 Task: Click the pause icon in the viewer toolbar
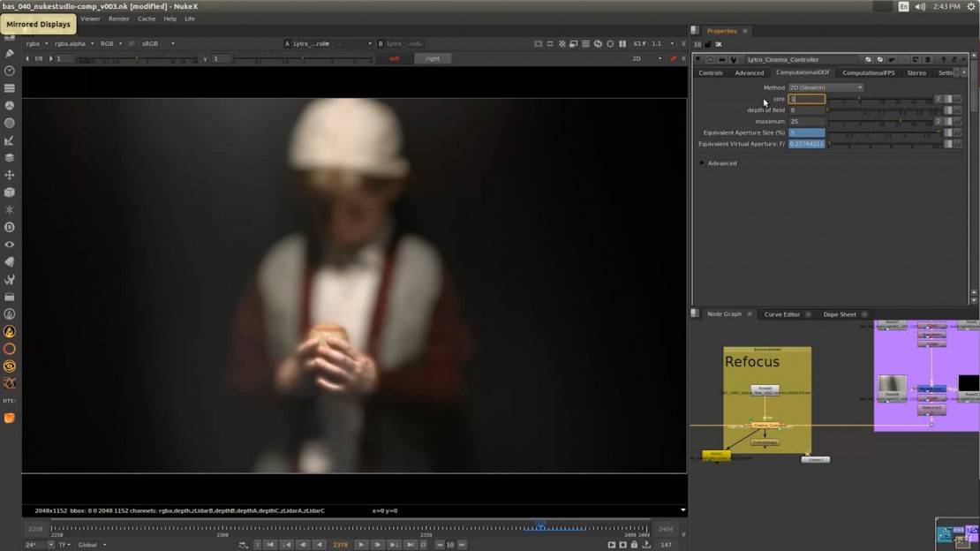click(x=622, y=43)
